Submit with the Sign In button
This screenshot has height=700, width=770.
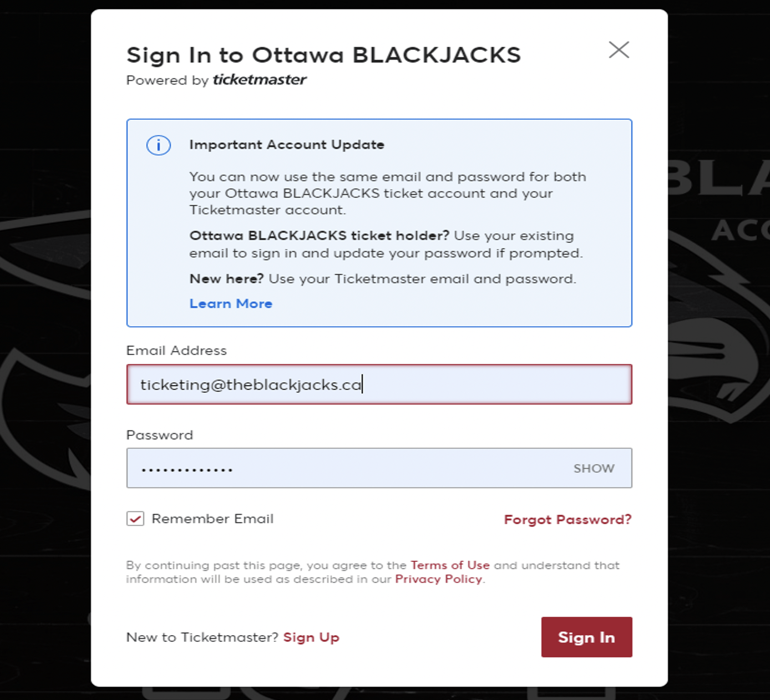point(586,637)
